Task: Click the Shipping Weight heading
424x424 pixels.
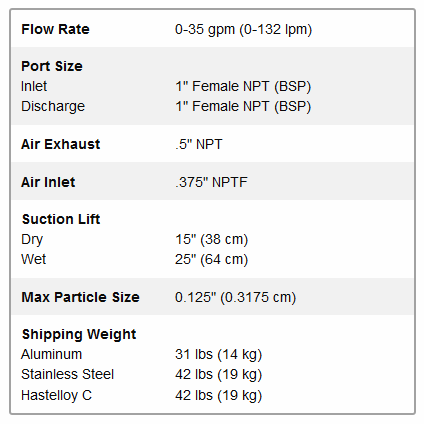Action: 79,335
